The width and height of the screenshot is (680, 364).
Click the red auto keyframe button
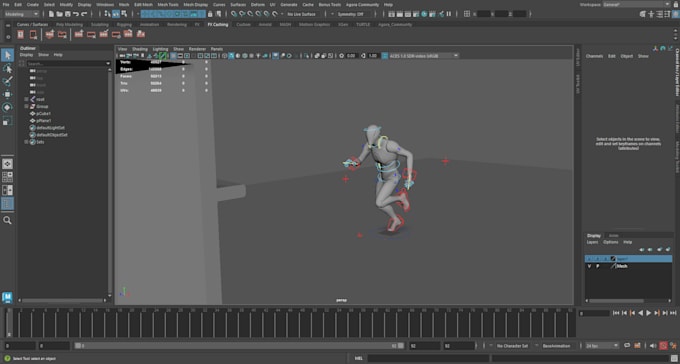[663, 346]
